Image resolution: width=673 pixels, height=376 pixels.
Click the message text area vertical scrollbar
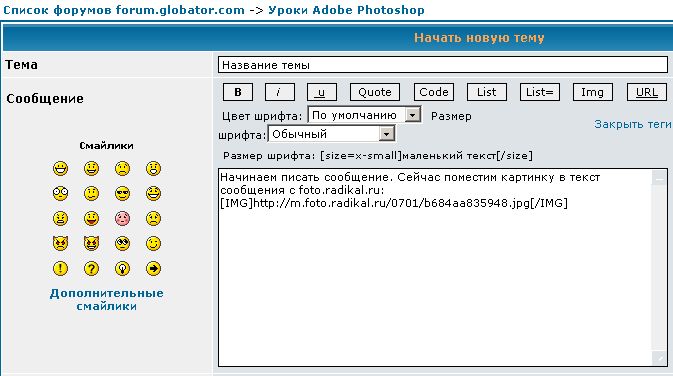point(659,267)
